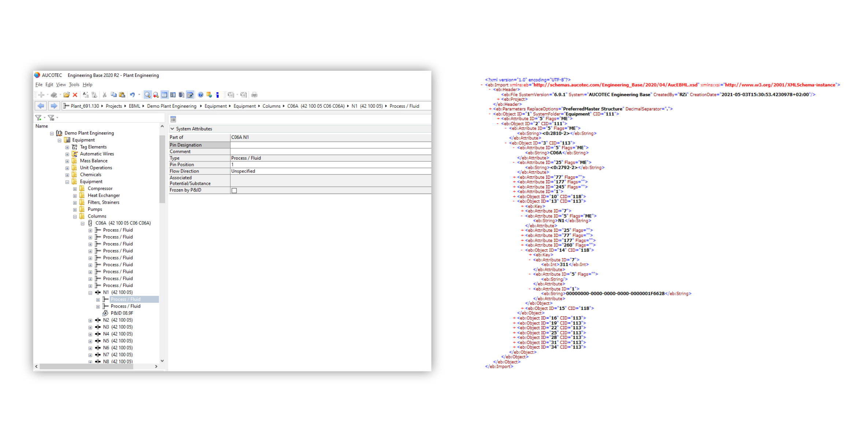Click the open folder toolbar icon
Screen dimensions: 868x442
click(66, 95)
